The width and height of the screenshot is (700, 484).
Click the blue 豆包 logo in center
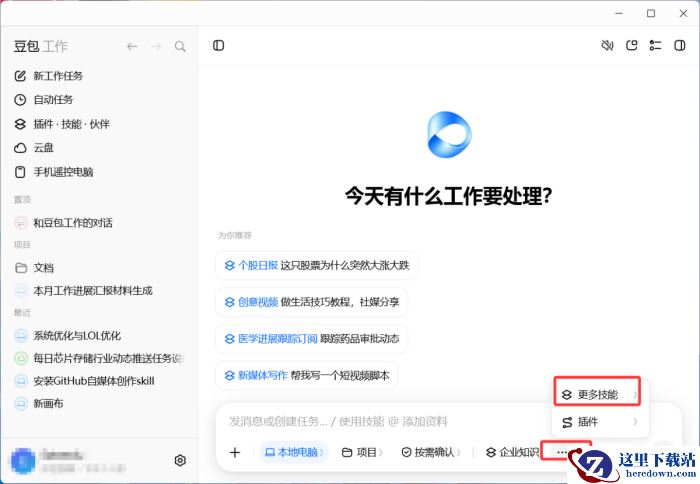449,134
